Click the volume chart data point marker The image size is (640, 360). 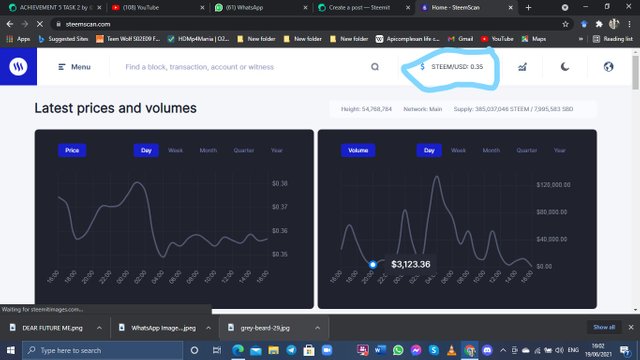373,264
